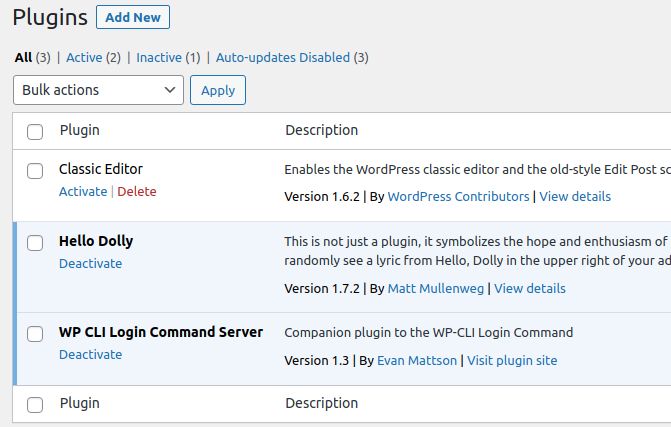Visit plugin site for WP CLI Login
This screenshot has width=671, height=427.
[x=512, y=361]
